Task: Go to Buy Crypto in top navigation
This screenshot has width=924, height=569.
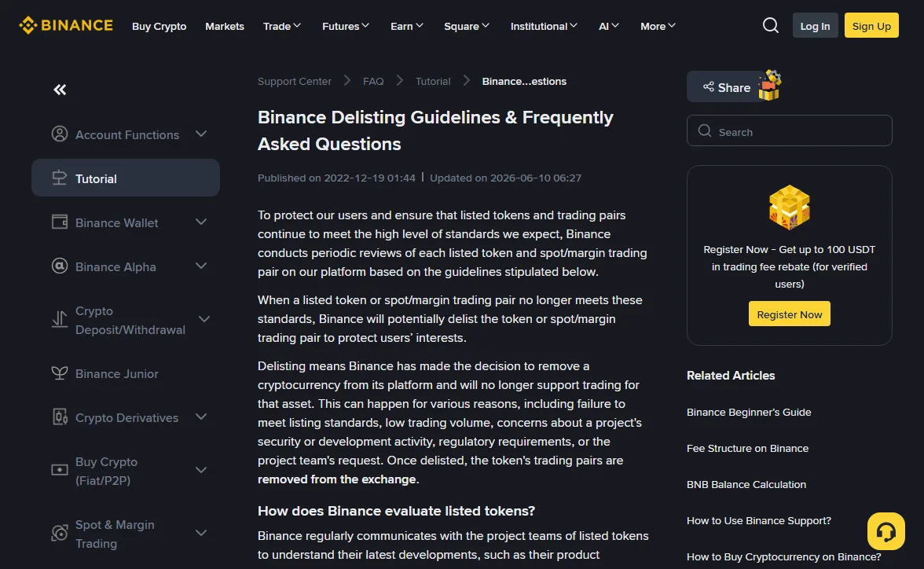Action: (x=159, y=26)
